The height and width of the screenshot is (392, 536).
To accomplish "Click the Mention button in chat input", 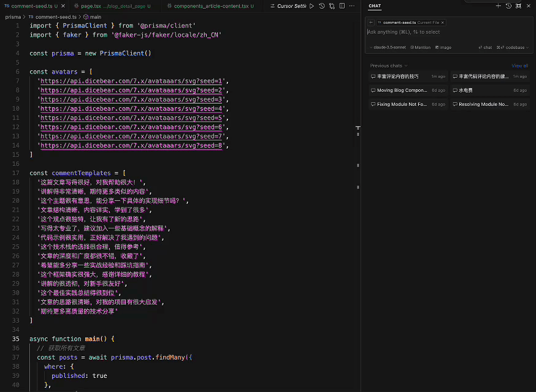I will [420, 47].
